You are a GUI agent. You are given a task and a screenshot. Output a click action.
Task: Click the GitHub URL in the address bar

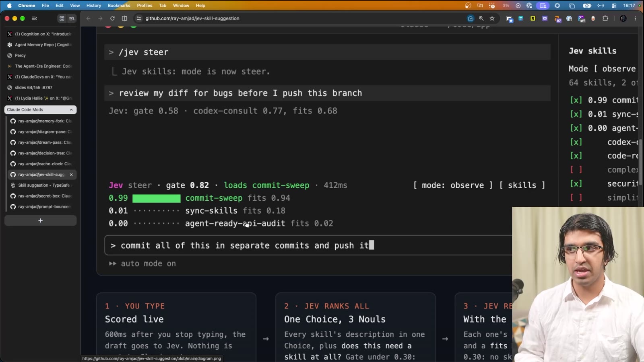tap(192, 19)
